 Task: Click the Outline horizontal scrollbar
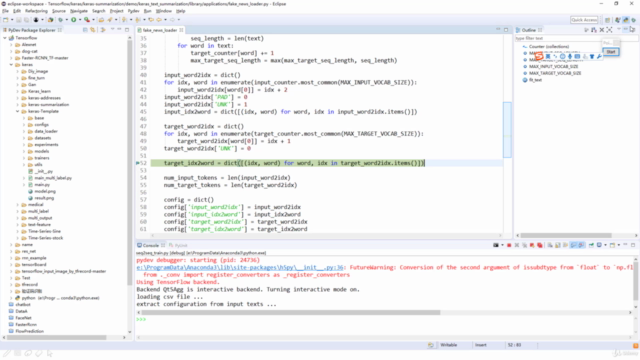pyautogui.click(x=566, y=236)
